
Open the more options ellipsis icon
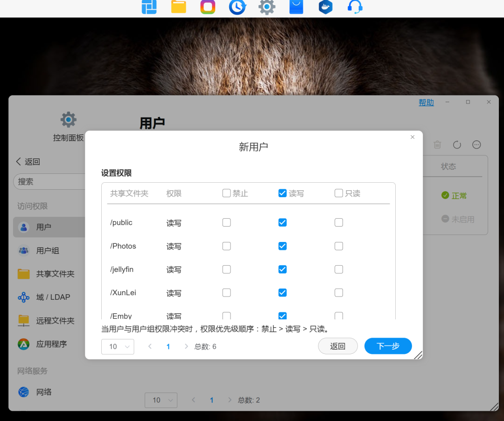476,145
